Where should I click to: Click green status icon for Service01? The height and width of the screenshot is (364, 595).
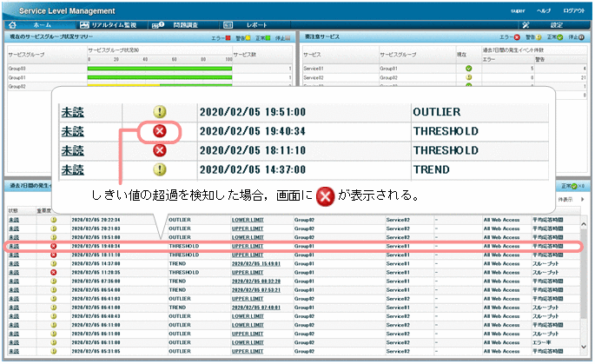click(468, 68)
